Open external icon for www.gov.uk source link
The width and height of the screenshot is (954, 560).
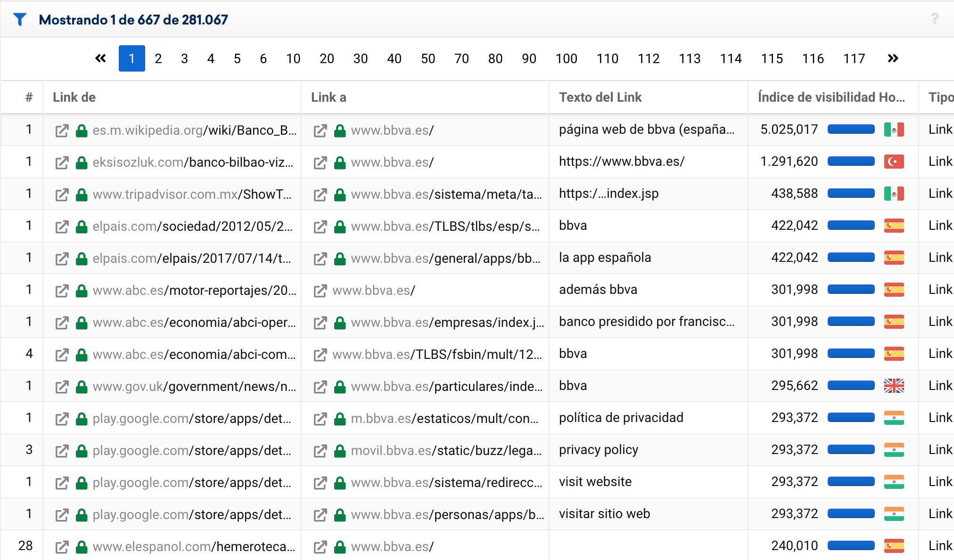tap(62, 387)
